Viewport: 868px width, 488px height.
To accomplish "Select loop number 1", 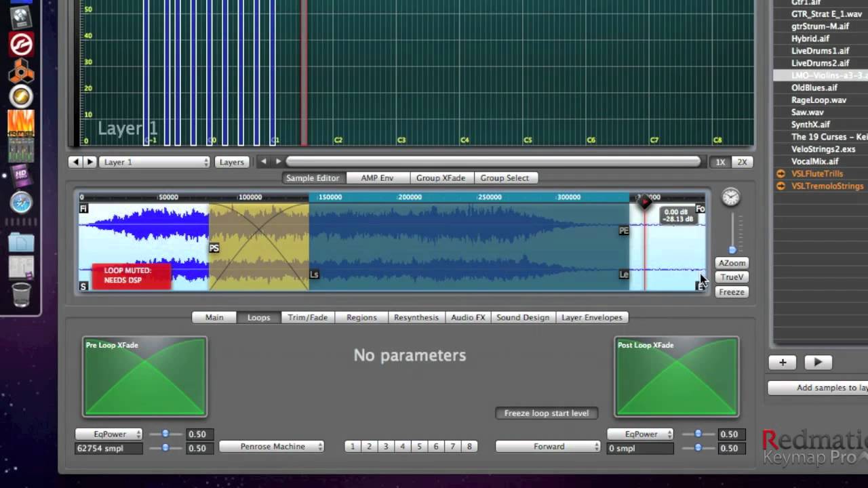I will coord(353,447).
